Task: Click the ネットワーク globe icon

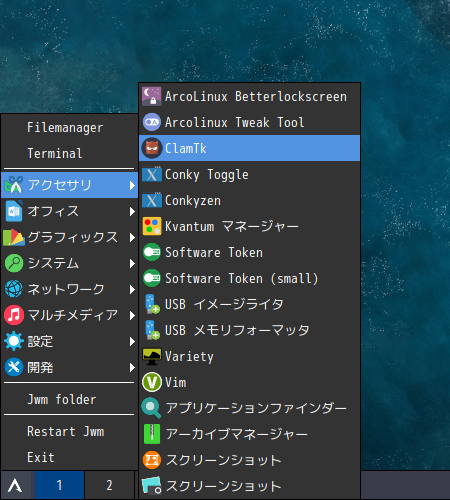Action: [14, 289]
